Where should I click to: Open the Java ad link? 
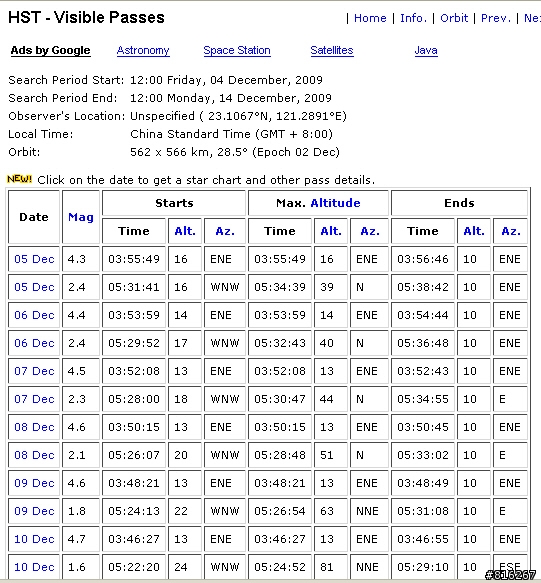pos(426,50)
